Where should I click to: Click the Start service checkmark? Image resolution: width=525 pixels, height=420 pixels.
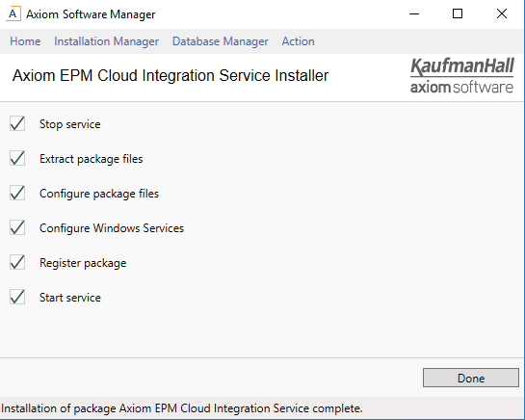[x=17, y=297]
